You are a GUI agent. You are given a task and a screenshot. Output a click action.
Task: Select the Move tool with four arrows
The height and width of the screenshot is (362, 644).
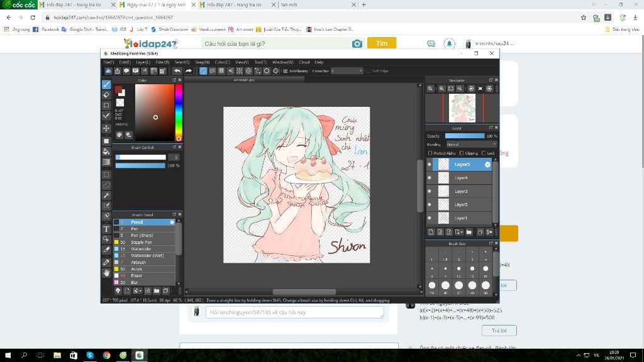pos(106,128)
